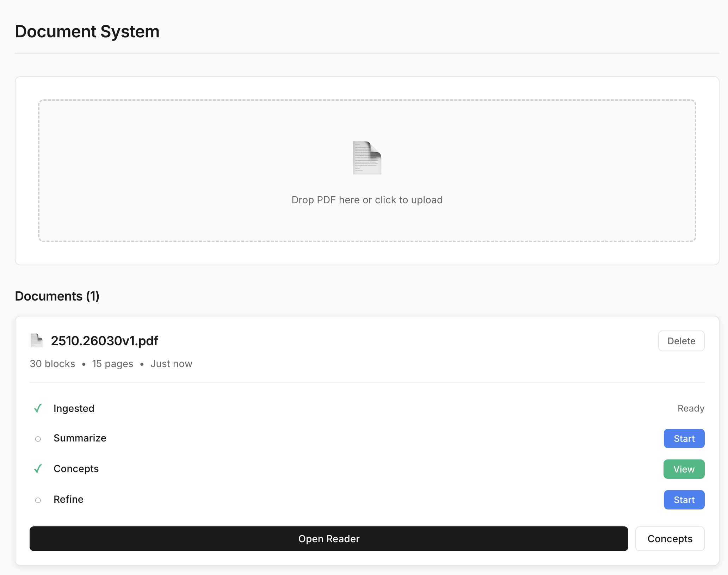Click the green checkmark next to Ingested
728x575 pixels.
[38, 408]
